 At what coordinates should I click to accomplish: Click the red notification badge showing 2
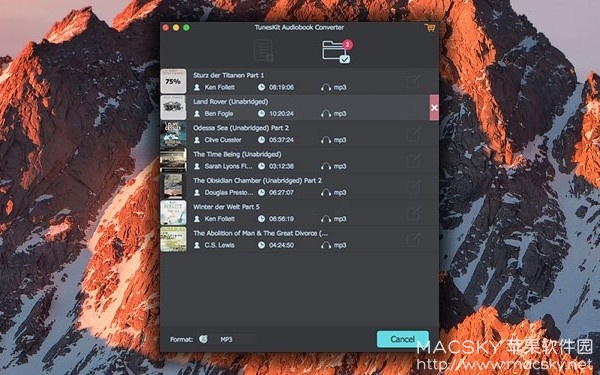(x=347, y=44)
